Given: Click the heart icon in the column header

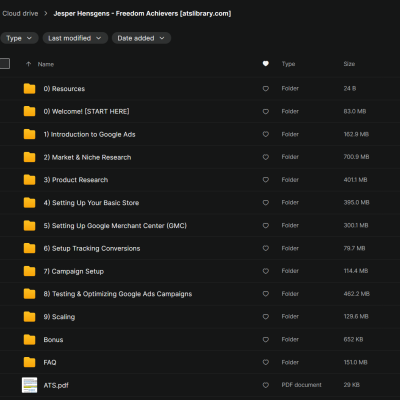Looking at the screenshot, I should [266, 64].
